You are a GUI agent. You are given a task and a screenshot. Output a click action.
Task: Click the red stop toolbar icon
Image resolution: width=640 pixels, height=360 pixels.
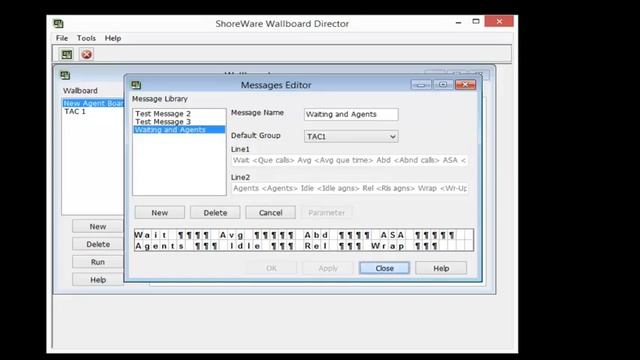coord(86,54)
